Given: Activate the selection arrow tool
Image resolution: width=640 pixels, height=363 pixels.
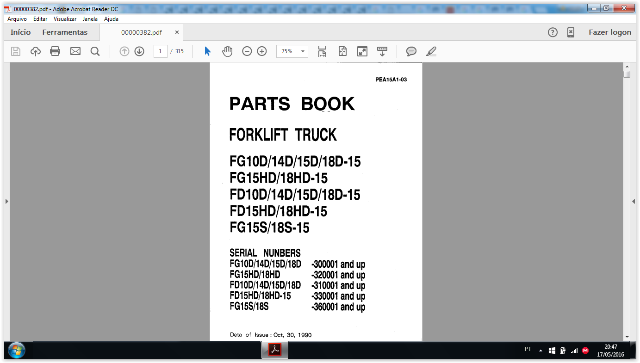Looking at the screenshot, I should point(207,51).
